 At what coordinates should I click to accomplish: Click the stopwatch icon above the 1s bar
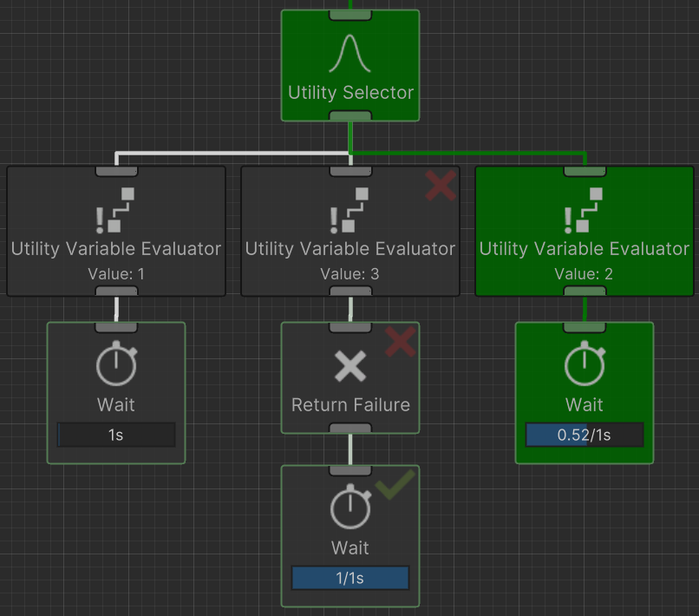click(116, 365)
